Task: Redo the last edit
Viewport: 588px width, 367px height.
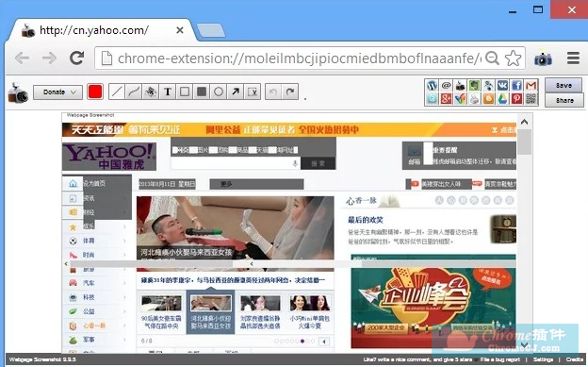Action: (x=290, y=92)
